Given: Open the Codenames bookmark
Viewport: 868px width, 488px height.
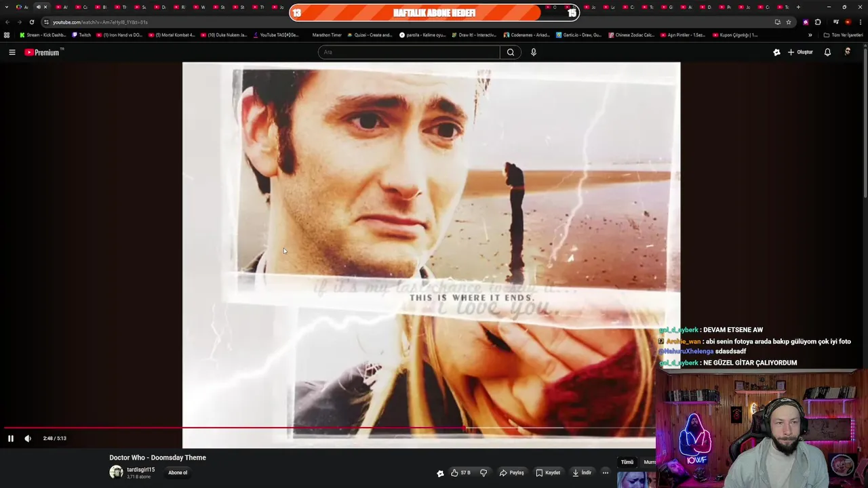Looking at the screenshot, I should (x=526, y=35).
